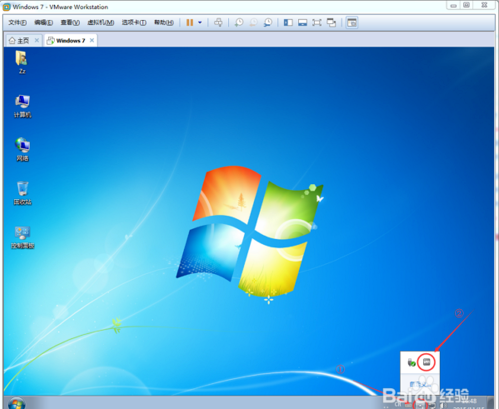Take a snapshot of this virtual machine
This screenshot has height=409, width=499.
click(x=239, y=22)
